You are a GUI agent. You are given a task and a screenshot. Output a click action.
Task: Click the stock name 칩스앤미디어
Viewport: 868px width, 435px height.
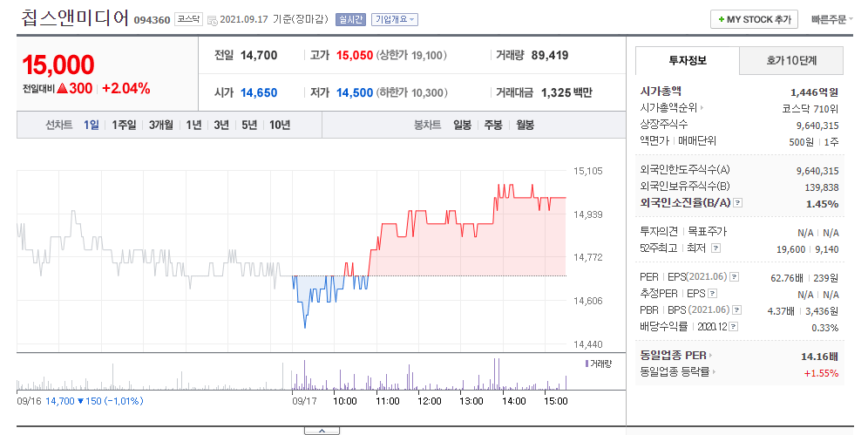pyautogui.click(x=75, y=18)
